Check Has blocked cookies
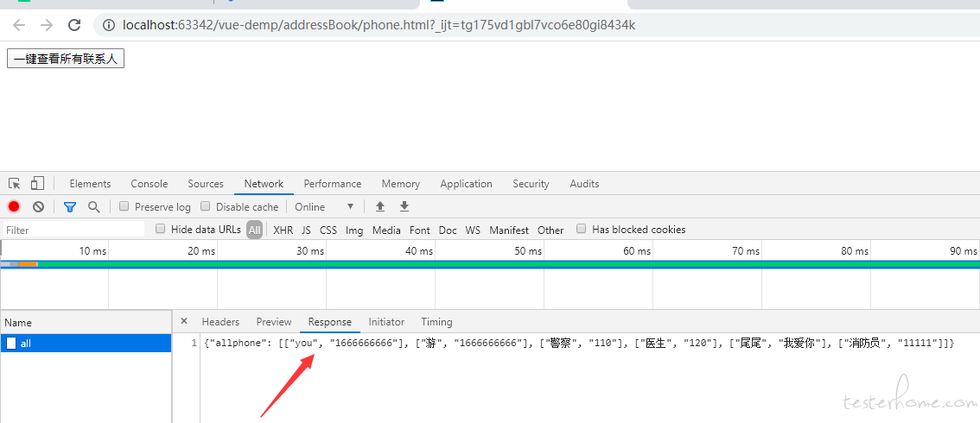 coord(582,229)
